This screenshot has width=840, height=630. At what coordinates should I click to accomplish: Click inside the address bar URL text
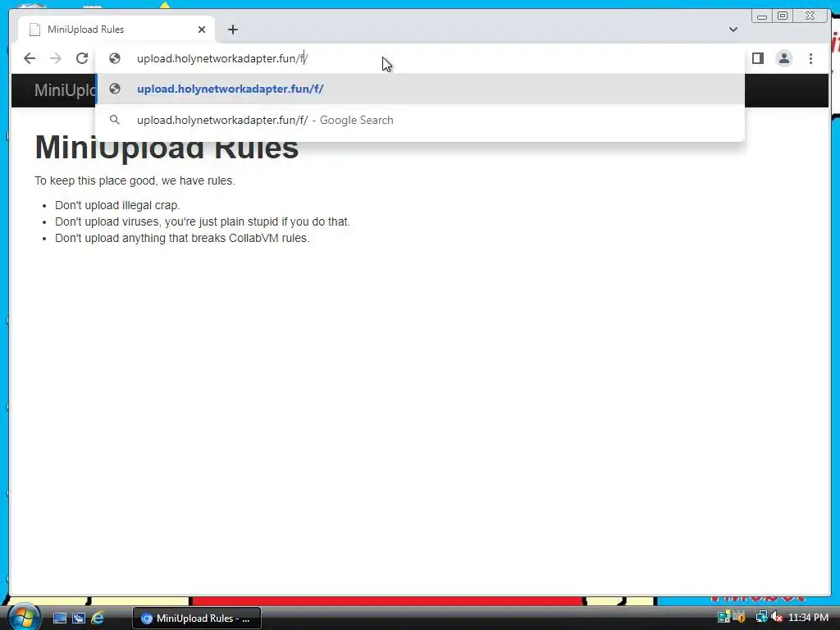pos(221,58)
